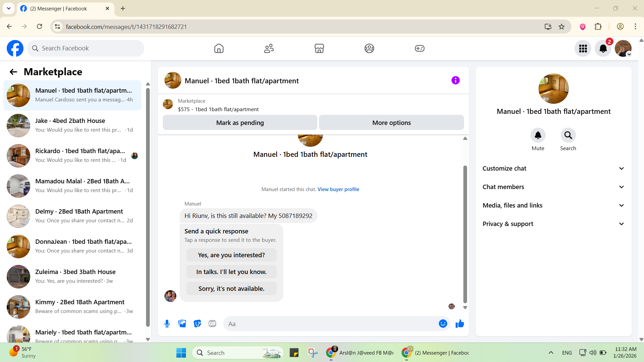Install app icon in address bar

point(548,27)
